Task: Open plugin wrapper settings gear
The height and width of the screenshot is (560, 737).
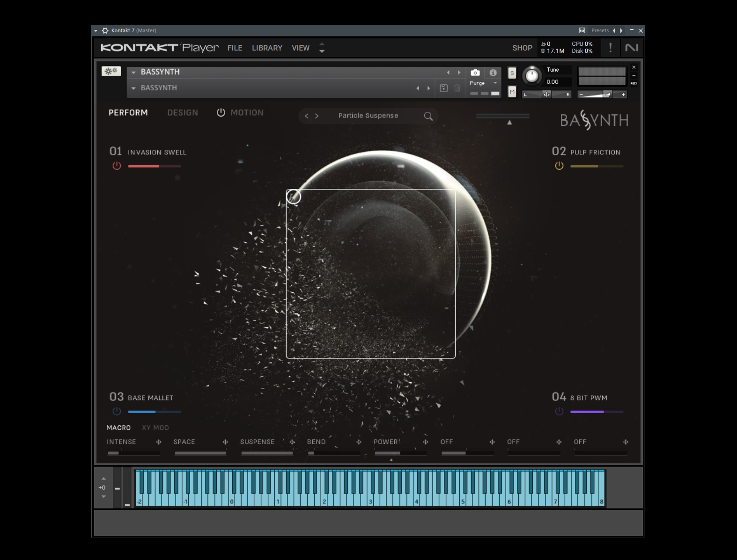Action: tap(105, 30)
